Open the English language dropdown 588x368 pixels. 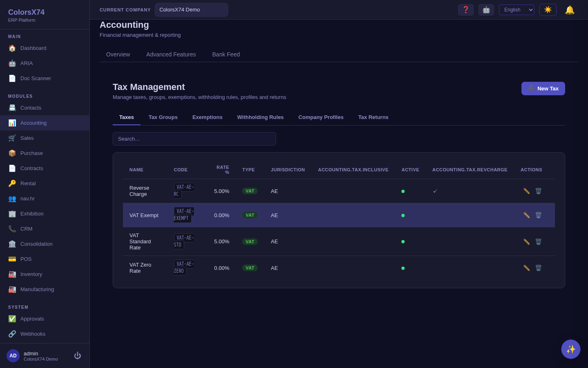517,10
